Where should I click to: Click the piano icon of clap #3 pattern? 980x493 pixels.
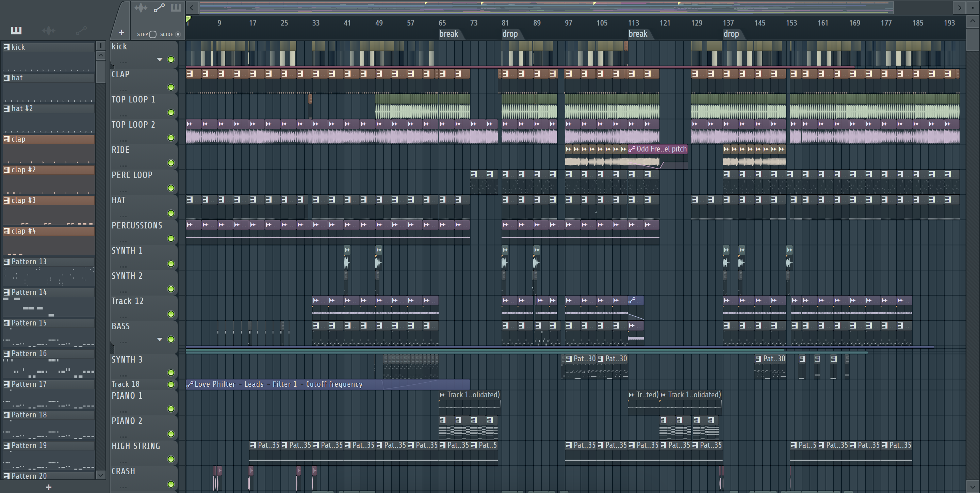[x=6, y=200]
